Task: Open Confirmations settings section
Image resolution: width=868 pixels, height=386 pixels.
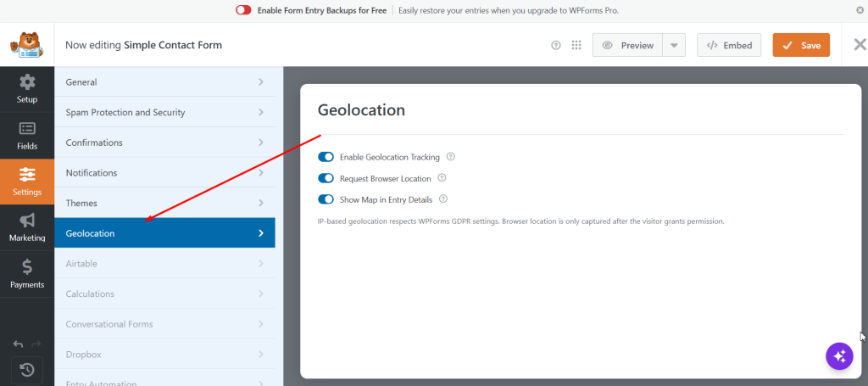Action: coord(164,143)
